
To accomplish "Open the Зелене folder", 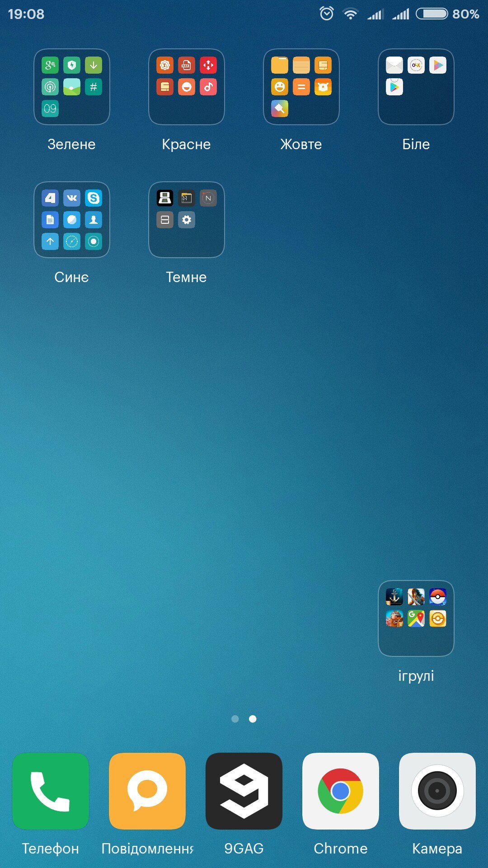I will point(72,87).
